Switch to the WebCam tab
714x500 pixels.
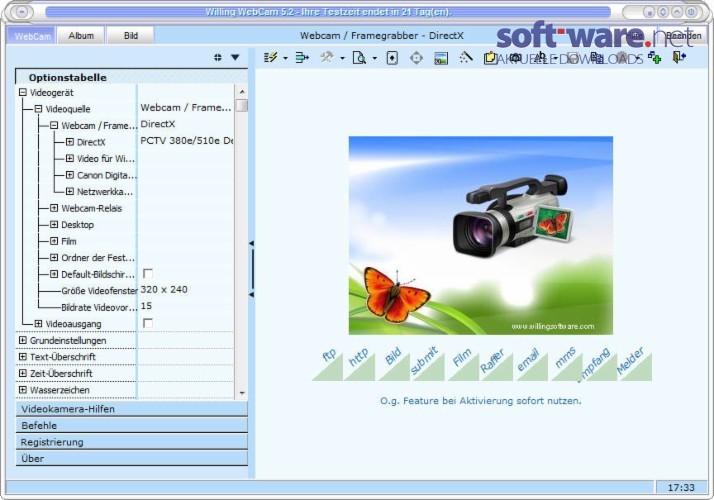[x=32, y=36]
